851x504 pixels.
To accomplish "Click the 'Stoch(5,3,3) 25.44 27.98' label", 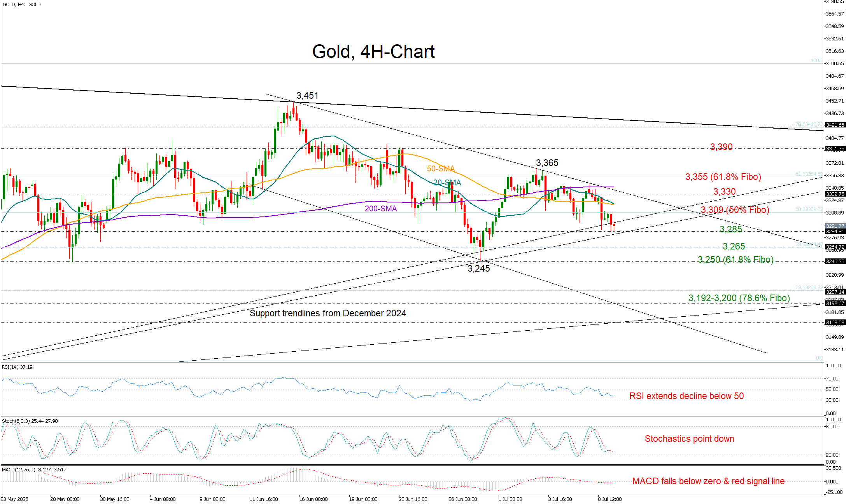I will point(30,421).
